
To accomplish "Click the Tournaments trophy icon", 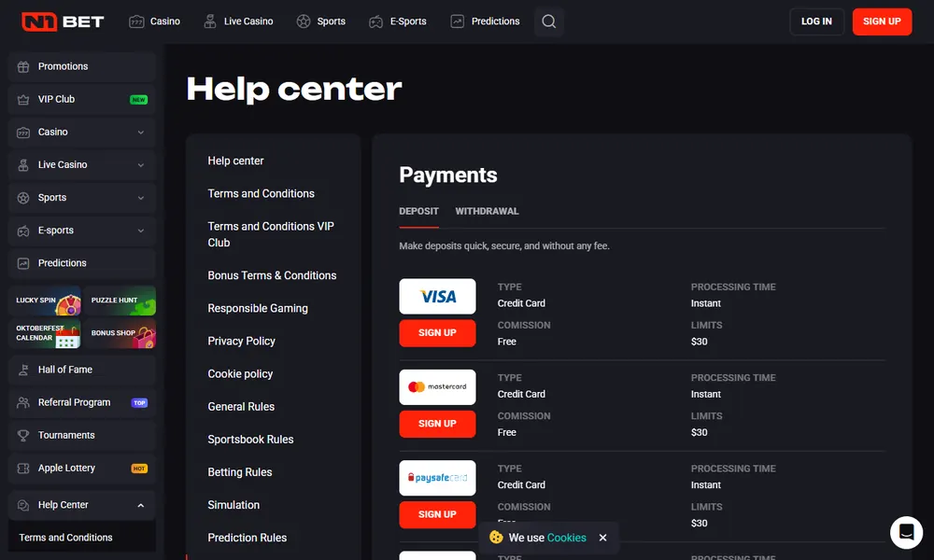I will tap(23, 435).
